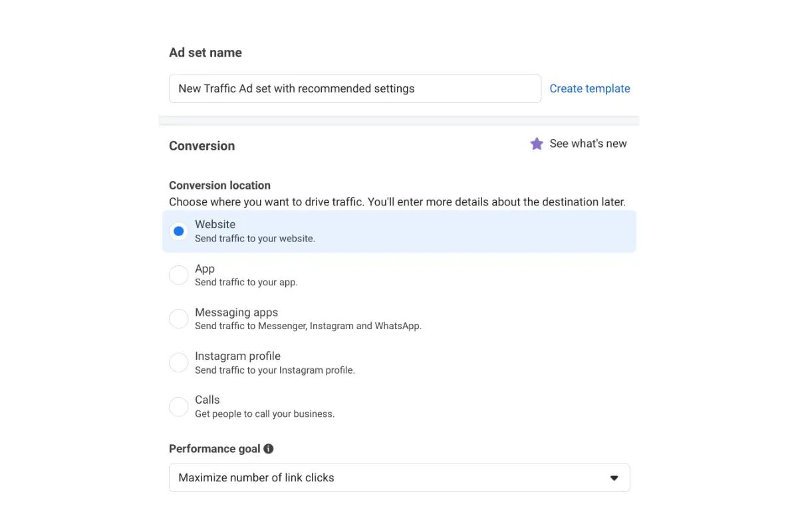This screenshot has width=798, height=532.
Task: Click the Ad set name text field
Action: [355, 88]
